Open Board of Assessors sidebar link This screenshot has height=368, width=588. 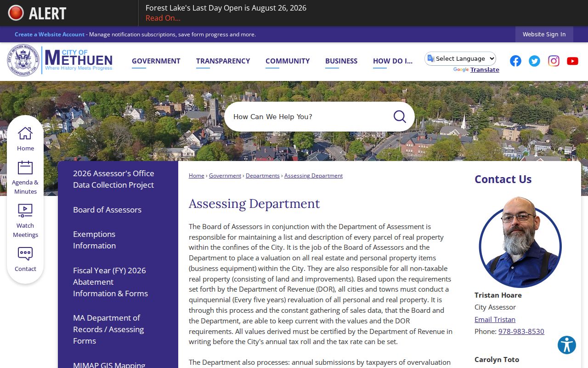[107, 209]
